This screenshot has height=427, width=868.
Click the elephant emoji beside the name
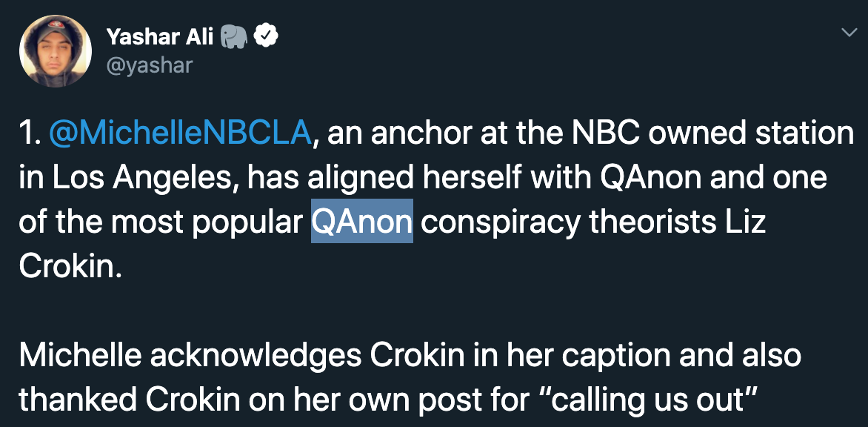coord(233,37)
